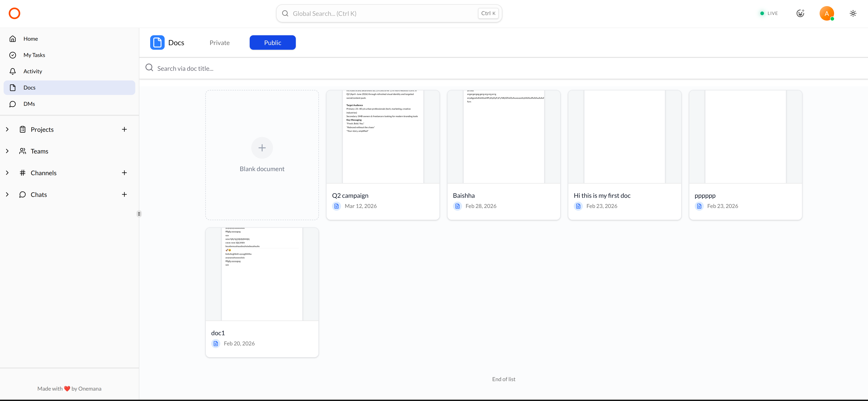This screenshot has height=401, width=868.
Task: Toggle light/dark theme sun icon
Action: pyautogui.click(x=853, y=14)
